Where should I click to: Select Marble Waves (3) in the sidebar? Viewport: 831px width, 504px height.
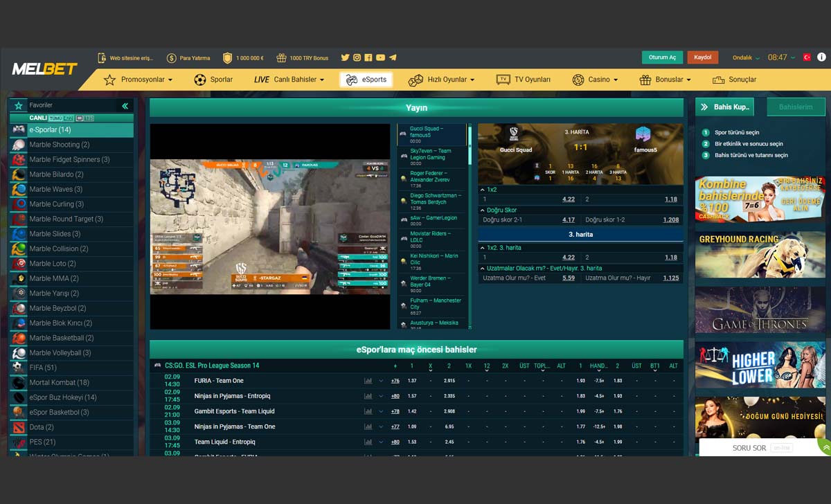point(71,190)
